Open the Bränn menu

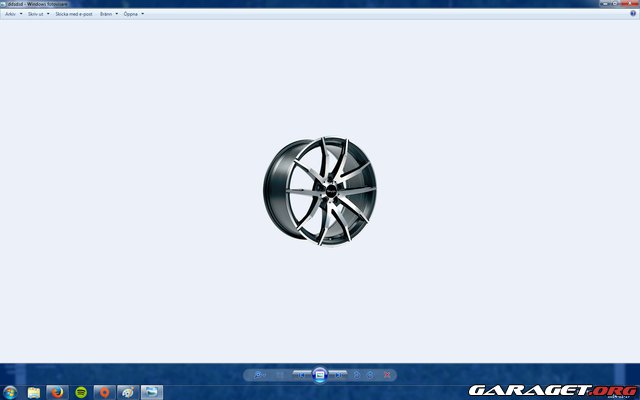pos(106,14)
